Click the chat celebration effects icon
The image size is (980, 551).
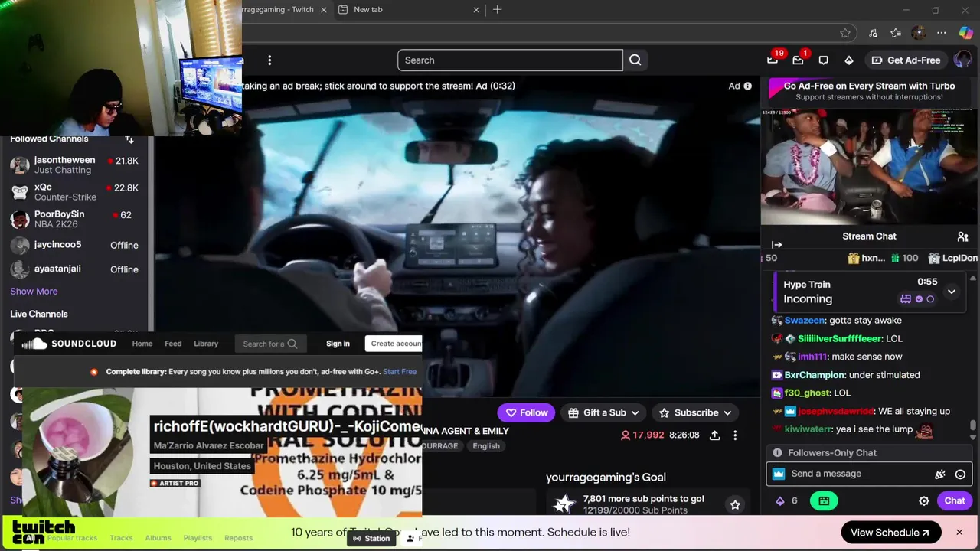point(940,474)
